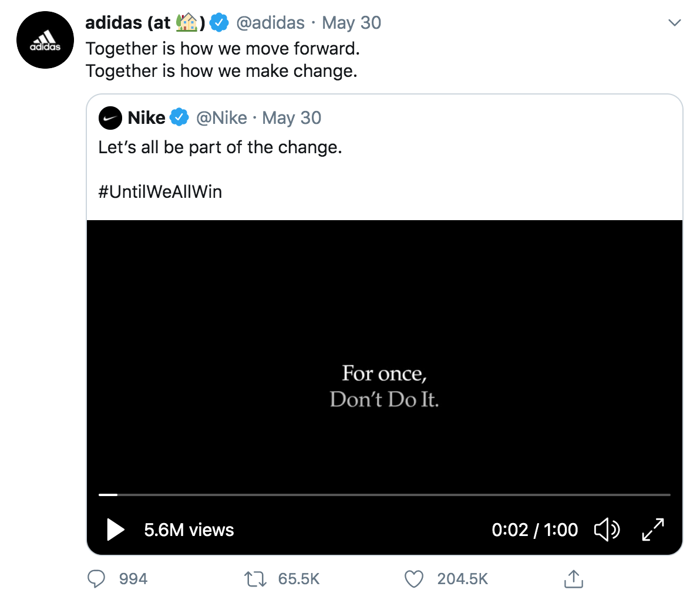
Task: Click the Nike quoted tweet's May 30 date
Action: [x=291, y=119]
